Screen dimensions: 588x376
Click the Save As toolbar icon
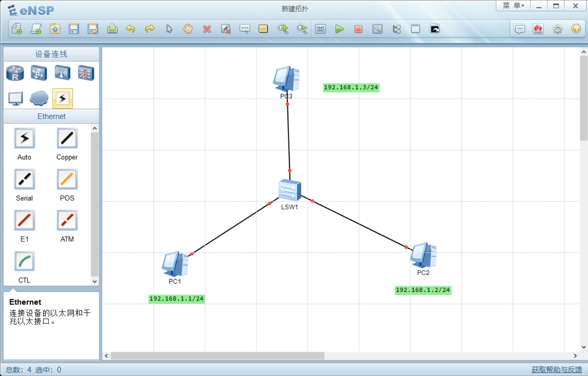93,29
